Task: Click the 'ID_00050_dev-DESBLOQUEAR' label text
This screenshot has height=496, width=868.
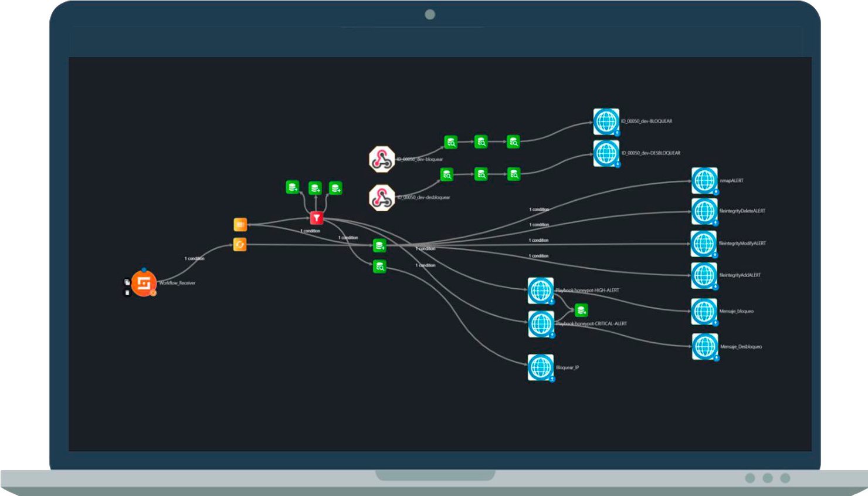Action: tap(651, 153)
